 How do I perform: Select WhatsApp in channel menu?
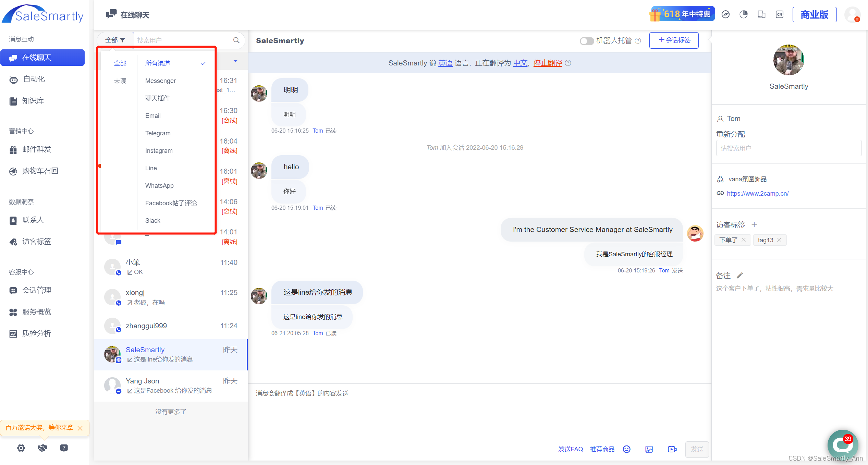point(159,185)
